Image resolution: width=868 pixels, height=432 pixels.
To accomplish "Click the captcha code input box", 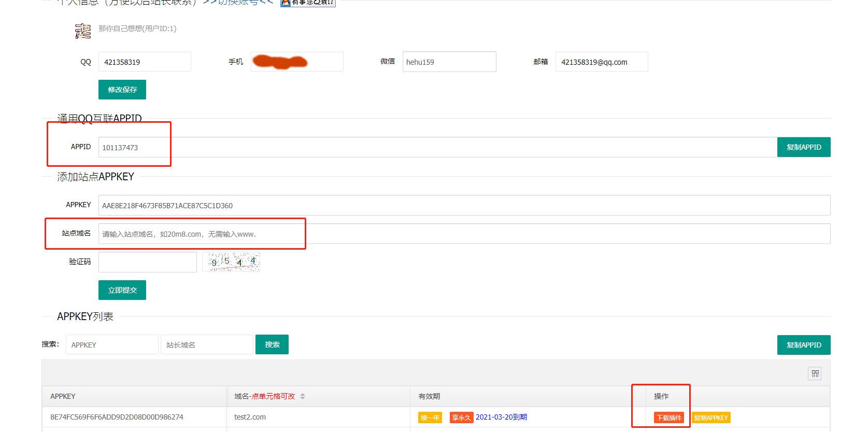I will click(148, 262).
